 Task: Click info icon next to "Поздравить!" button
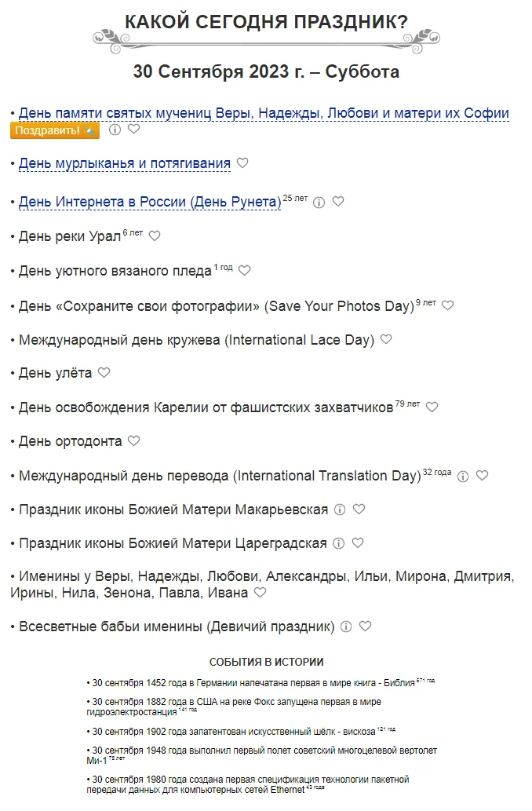pyautogui.click(x=115, y=130)
